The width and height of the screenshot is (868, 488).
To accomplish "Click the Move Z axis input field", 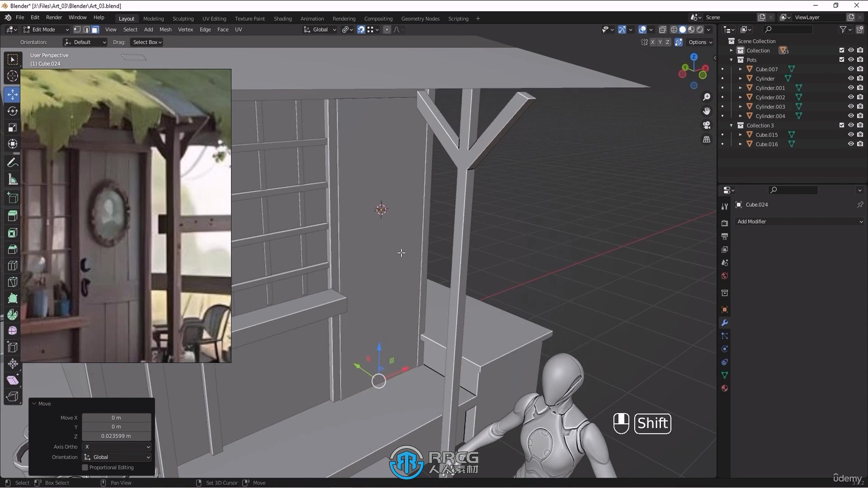I will [116, 436].
